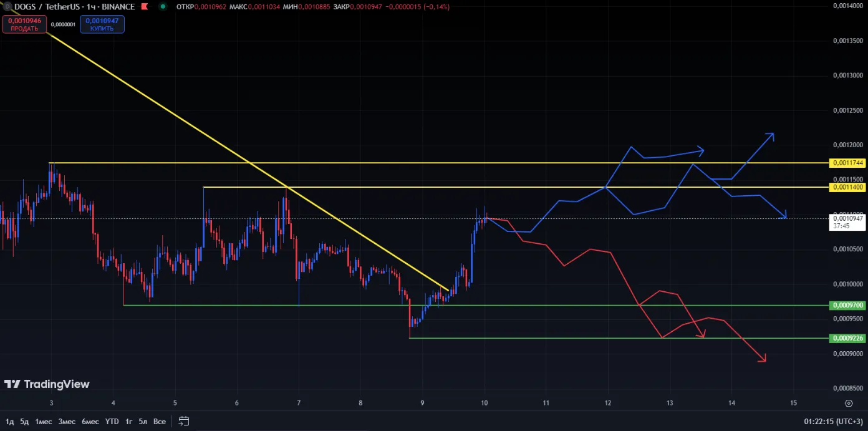The width and height of the screenshot is (868, 431).
Task: Switch to the YTD range
Action: pyautogui.click(x=112, y=422)
